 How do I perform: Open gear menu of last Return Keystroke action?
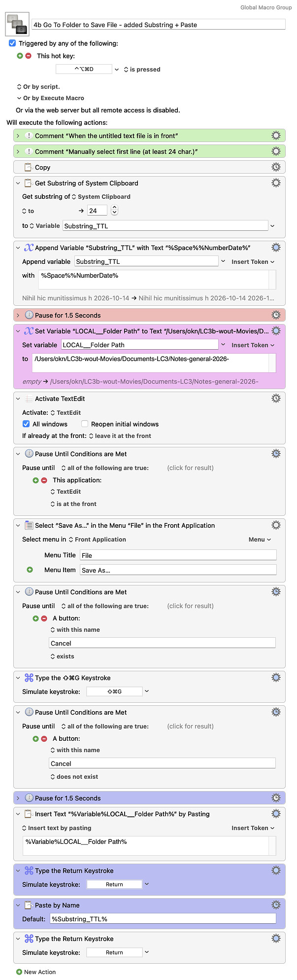pos(276,938)
